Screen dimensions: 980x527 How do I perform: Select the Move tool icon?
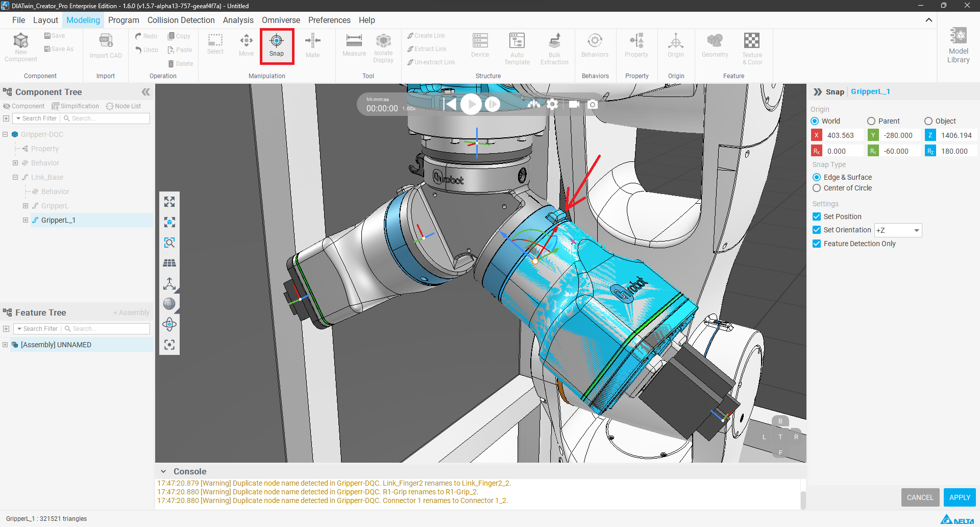coord(246,44)
